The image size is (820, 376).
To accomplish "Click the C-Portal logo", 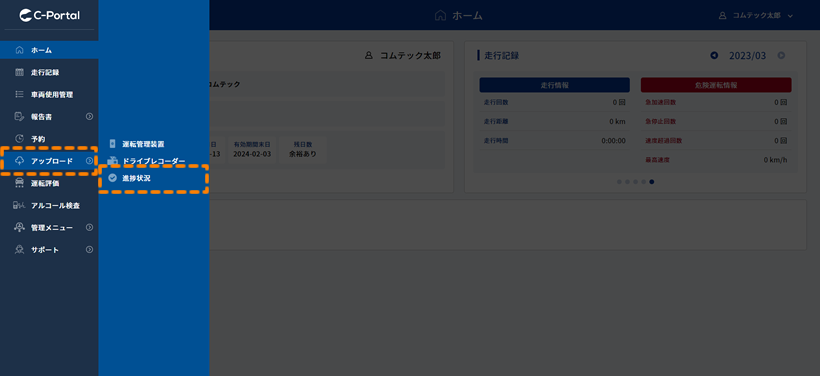I will coord(49,15).
